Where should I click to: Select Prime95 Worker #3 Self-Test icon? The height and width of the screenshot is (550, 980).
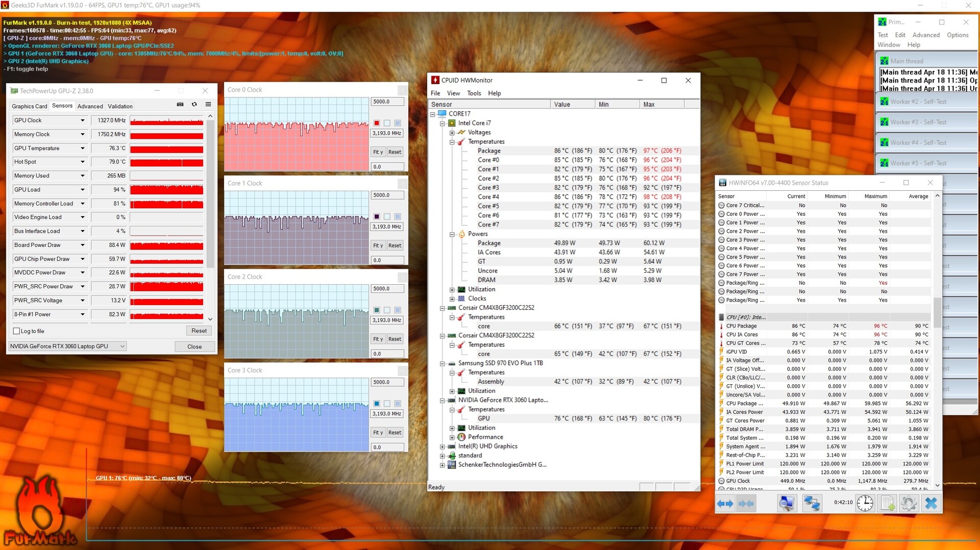click(x=884, y=122)
